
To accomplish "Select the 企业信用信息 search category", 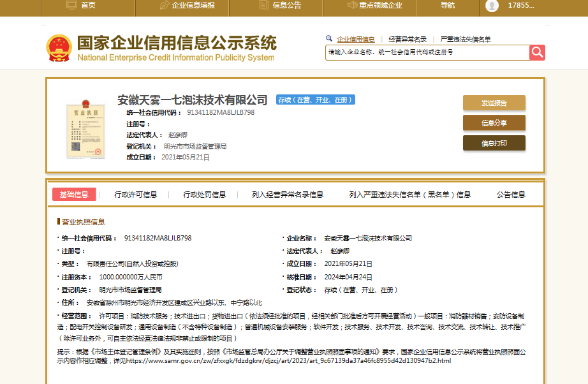I will pyautogui.click(x=356, y=39).
